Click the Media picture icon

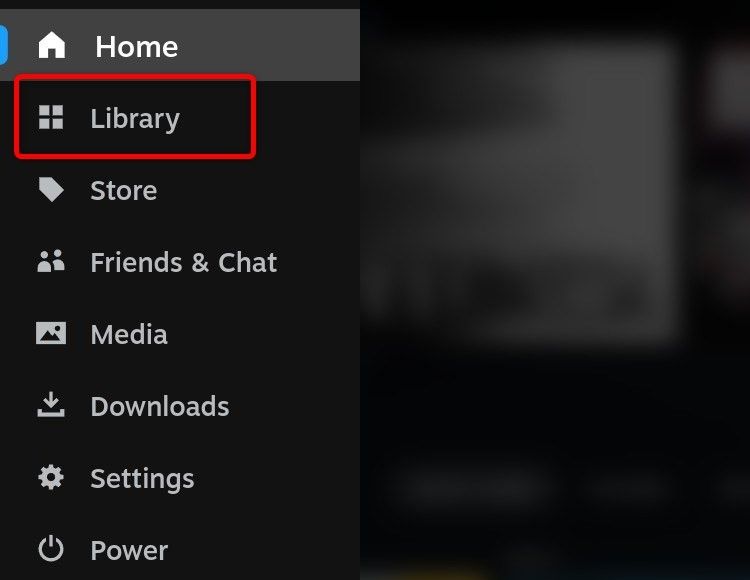click(x=51, y=333)
